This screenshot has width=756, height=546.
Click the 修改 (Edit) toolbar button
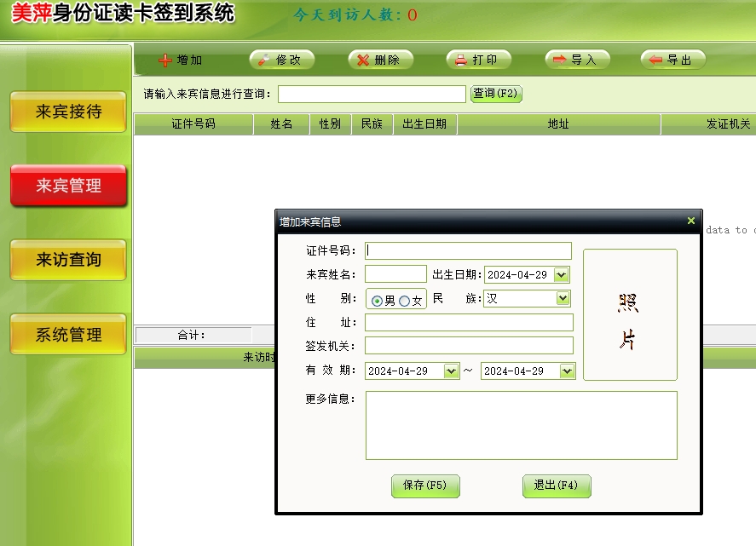[x=281, y=60]
